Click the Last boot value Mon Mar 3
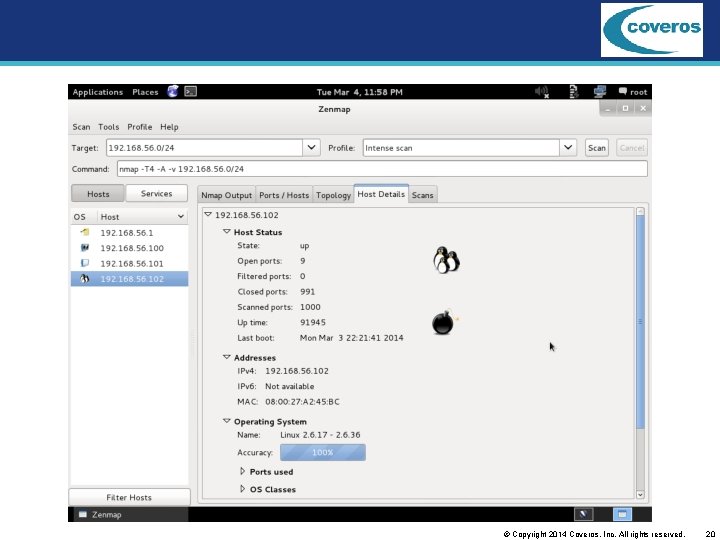Screen dimensions: 720x540 pyautogui.click(x=352, y=338)
